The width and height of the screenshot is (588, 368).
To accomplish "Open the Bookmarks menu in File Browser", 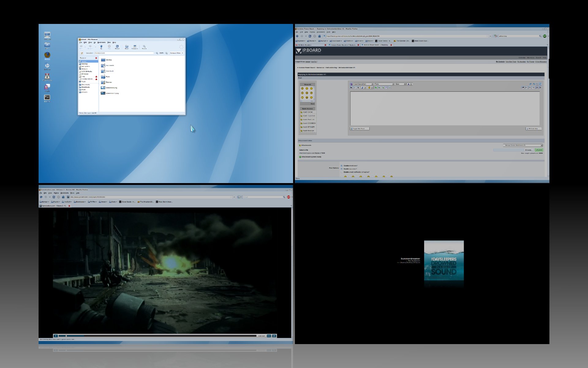I will coord(101,42).
